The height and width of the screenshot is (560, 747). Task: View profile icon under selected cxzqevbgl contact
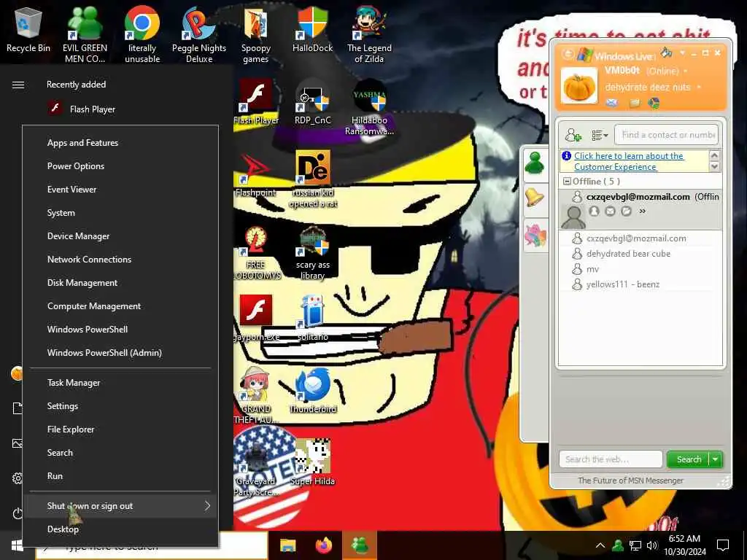[594, 211]
